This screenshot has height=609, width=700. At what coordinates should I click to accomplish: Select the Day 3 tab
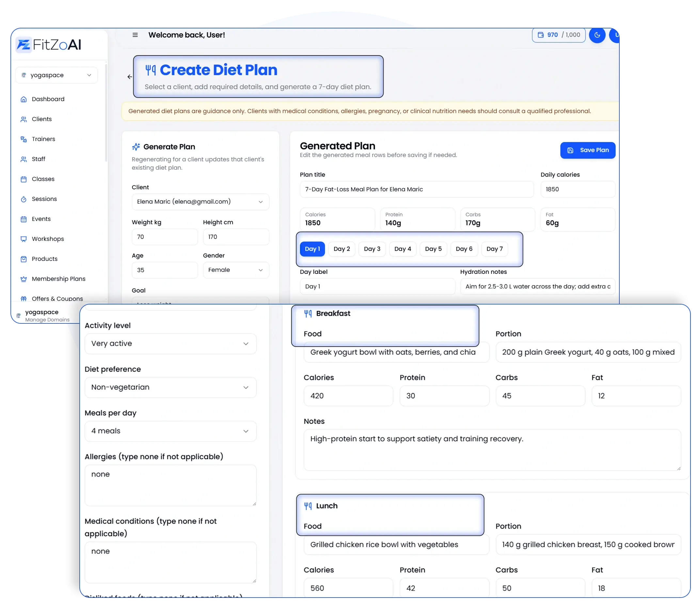372,249
